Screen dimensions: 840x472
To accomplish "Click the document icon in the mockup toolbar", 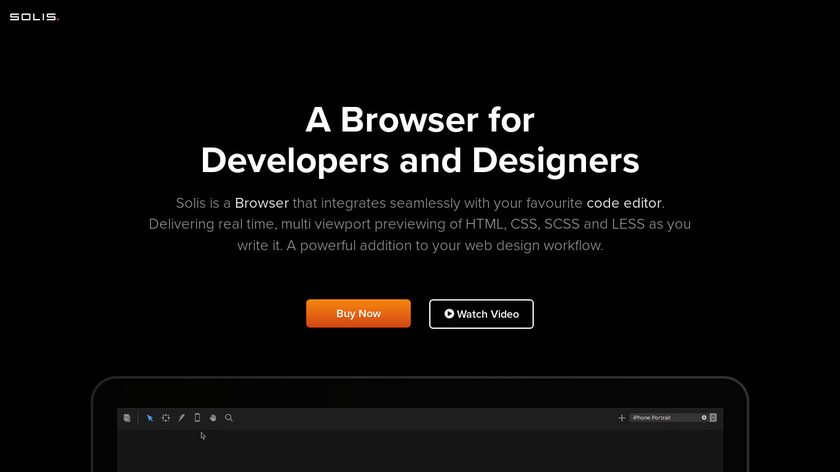I will (127, 418).
